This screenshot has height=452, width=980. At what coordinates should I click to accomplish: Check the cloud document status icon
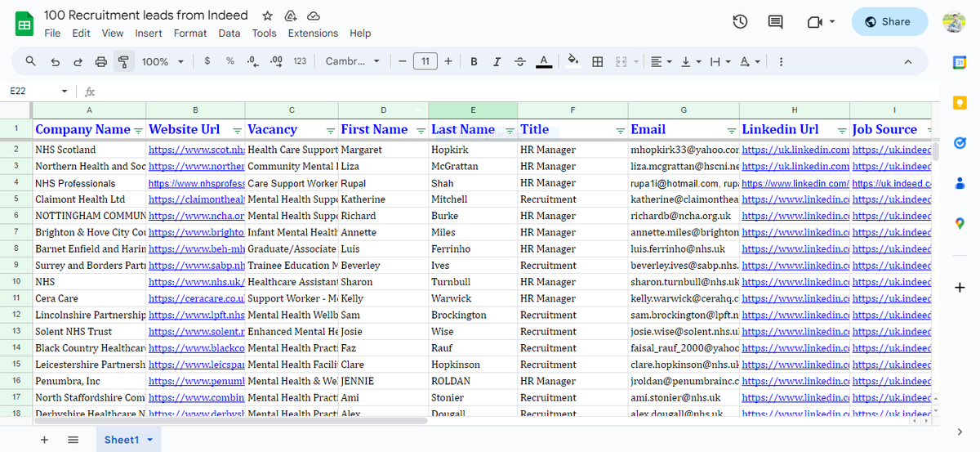click(314, 16)
